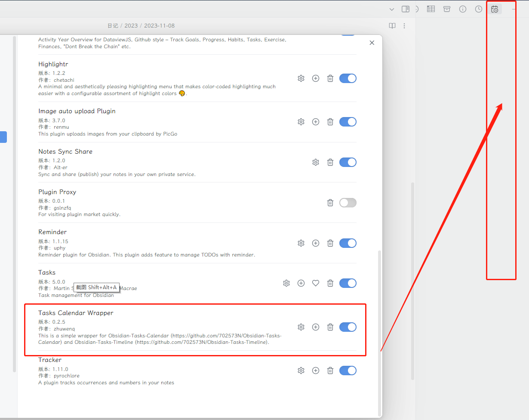
Task: Open Image auto upload Plugin settings
Action: pyautogui.click(x=301, y=122)
